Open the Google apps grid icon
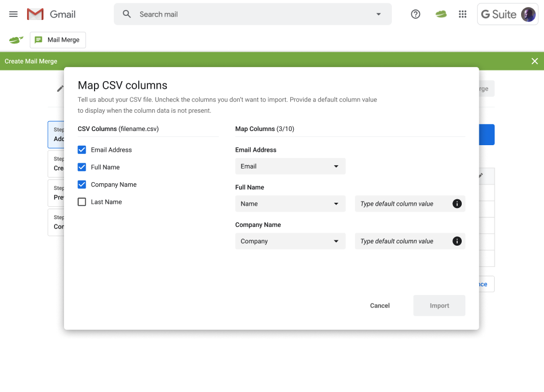Screen dimensions: 544x392 tap(462, 14)
